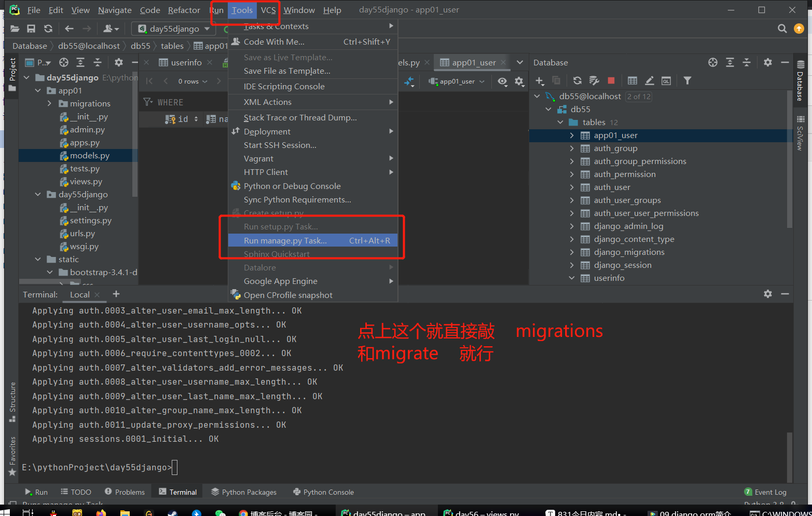Open Data Source Properties wrench icon
This screenshot has width=812, height=516.
(x=595, y=80)
